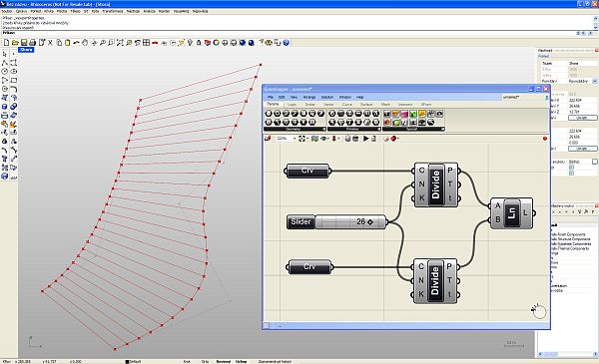Click the play arrow icon in Grasshopper canvas toolbar
The height and width of the screenshot is (364, 599).
coord(366,139)
